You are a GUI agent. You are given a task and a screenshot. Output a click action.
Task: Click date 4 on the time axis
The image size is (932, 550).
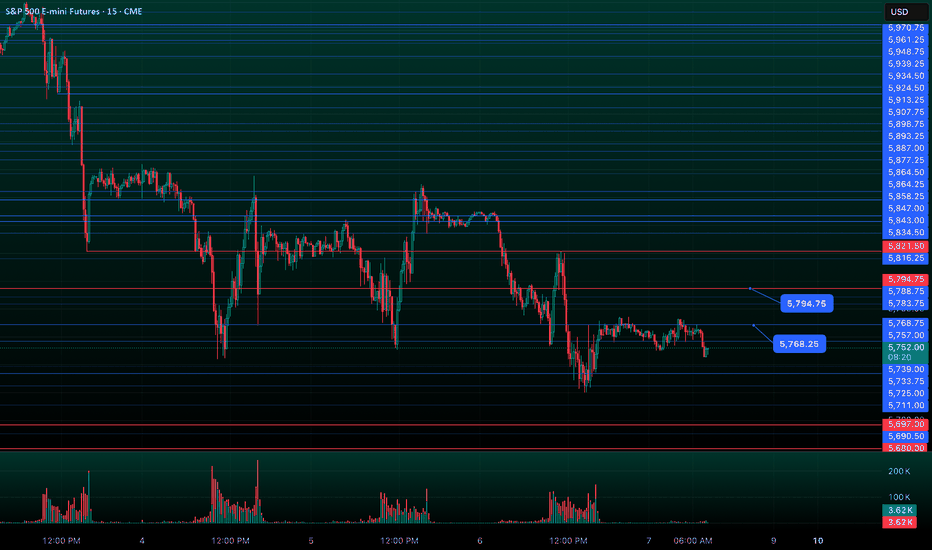[x=141, y=541]
